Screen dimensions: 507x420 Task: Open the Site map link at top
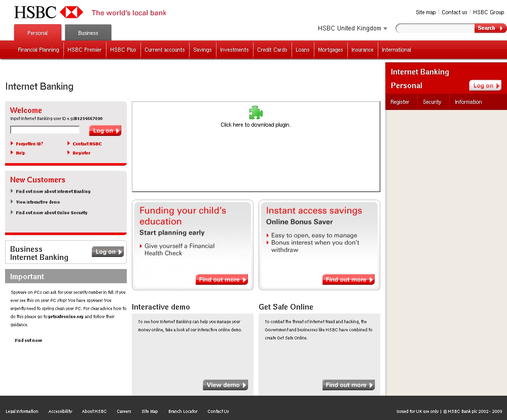coord(426,12)
